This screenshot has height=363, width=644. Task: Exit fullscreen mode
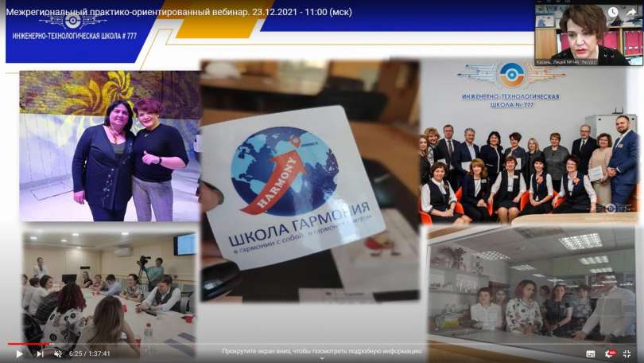point(627,353)
